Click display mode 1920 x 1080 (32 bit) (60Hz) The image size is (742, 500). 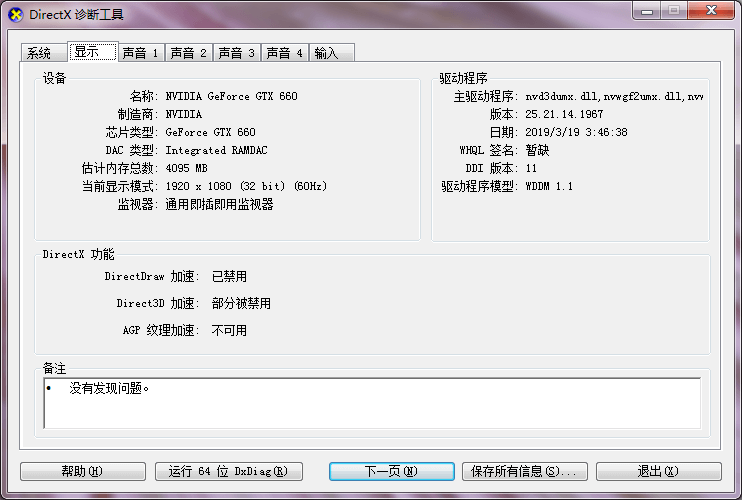(x=246, y=186)
